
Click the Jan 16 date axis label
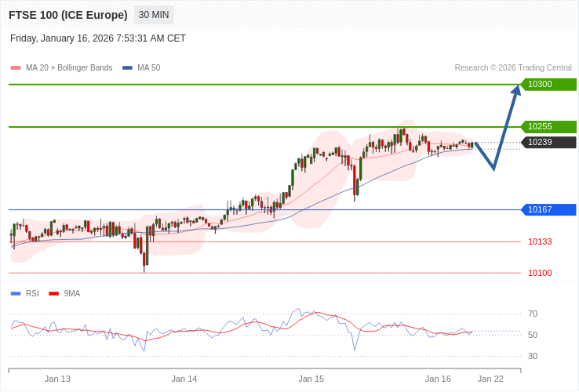pyautogui.click(x=438, y=379)
